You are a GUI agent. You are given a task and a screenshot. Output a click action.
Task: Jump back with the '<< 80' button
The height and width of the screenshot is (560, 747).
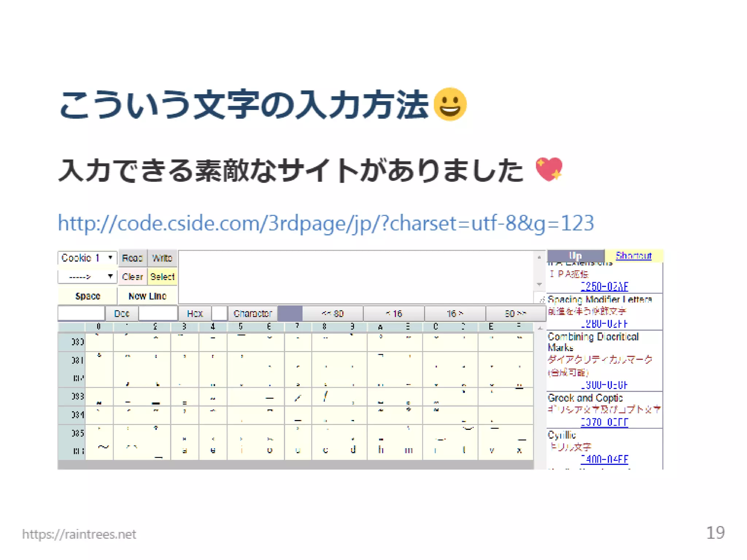(x=333, y=314)
